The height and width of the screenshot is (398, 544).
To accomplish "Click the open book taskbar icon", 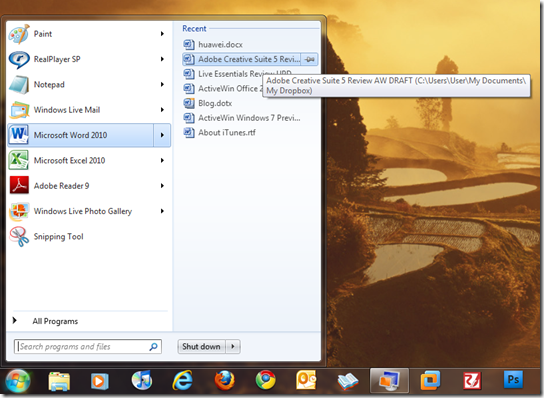I will (348, 381).
